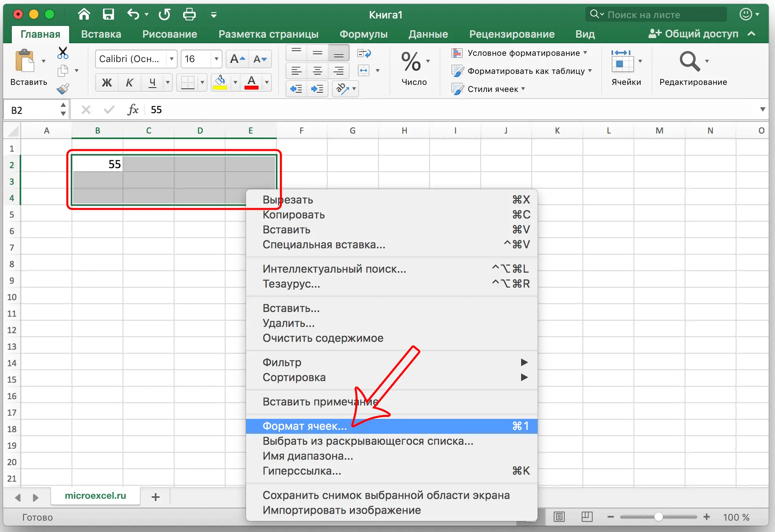Viewport: 775px width, 532px height.
Task: Choose Формат ячеек... from context menu
Action: [x=391, y=426]
